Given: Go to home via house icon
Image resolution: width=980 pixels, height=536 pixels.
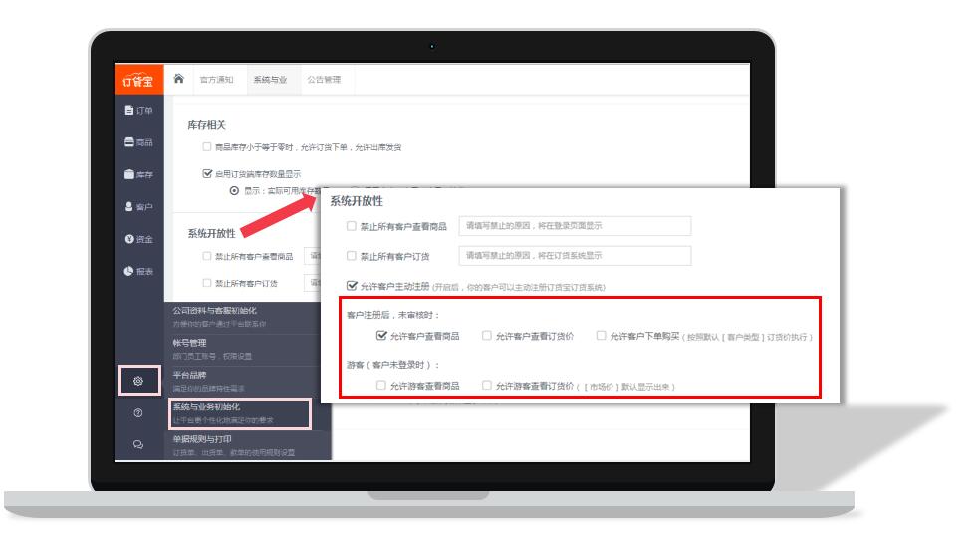Looking at the screenshot, I should point(178,78).
